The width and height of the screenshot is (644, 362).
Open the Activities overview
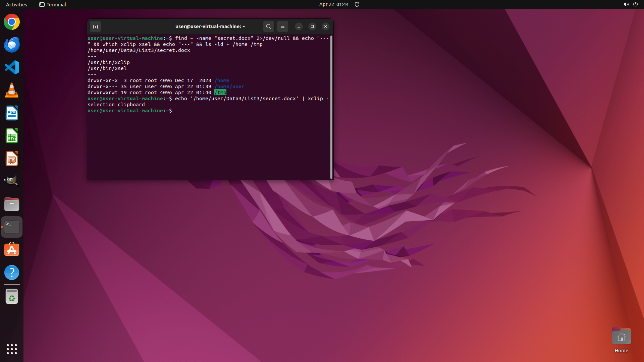tap(16, 4)
